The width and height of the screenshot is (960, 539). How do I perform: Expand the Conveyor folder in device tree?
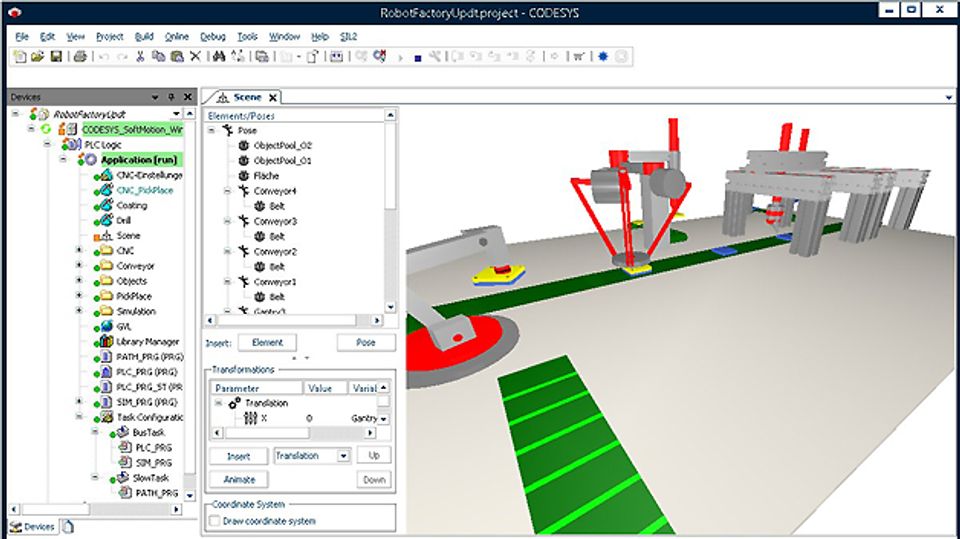(x=79, y=265)
